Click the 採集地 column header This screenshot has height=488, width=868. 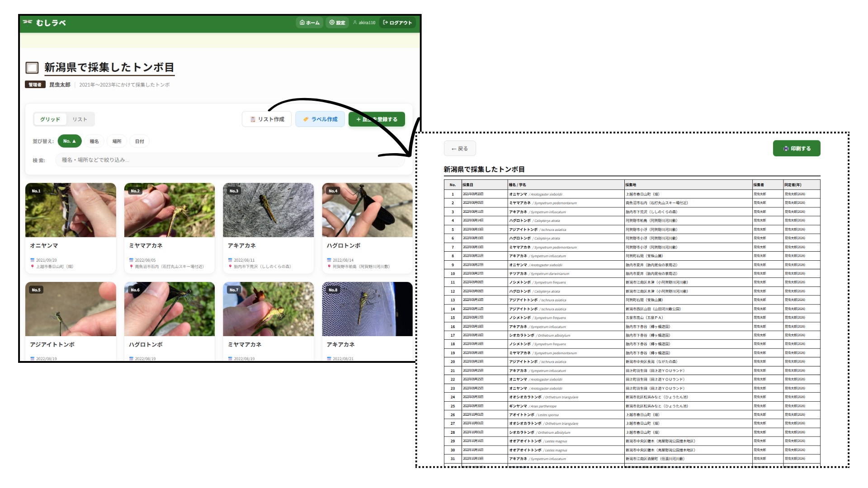click(631, 185)
